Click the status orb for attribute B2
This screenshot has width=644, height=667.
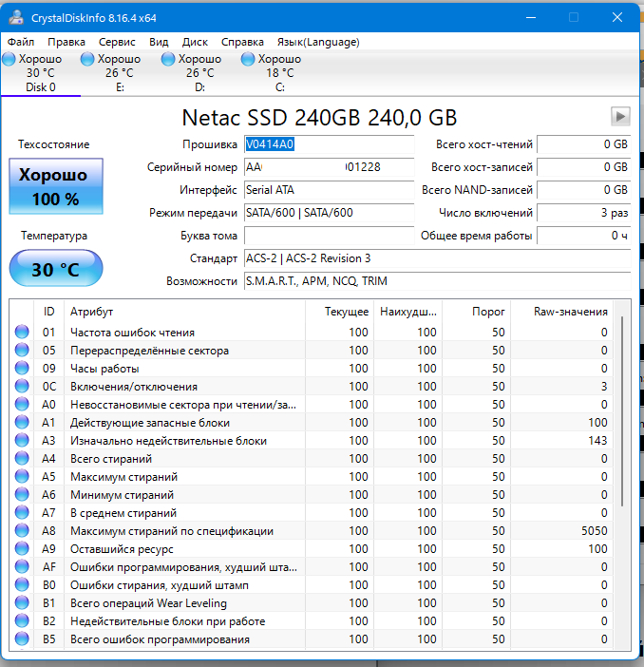pyautogui.click(x=22, y=621)
